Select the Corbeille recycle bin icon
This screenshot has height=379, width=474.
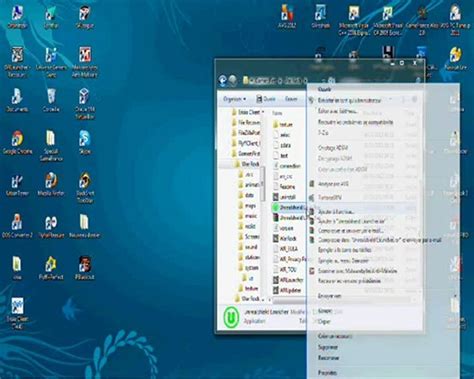[x=51, y=100]
